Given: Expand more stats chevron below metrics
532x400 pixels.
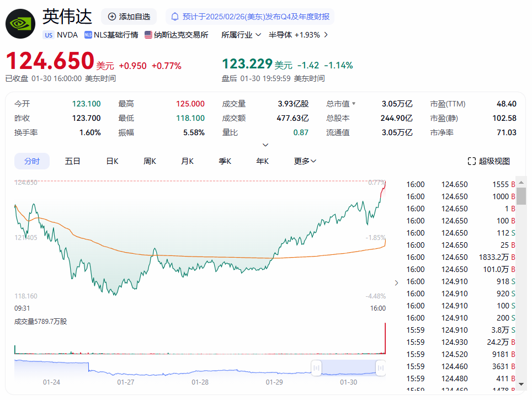Looking at the screenshot, I should point(265,145).
